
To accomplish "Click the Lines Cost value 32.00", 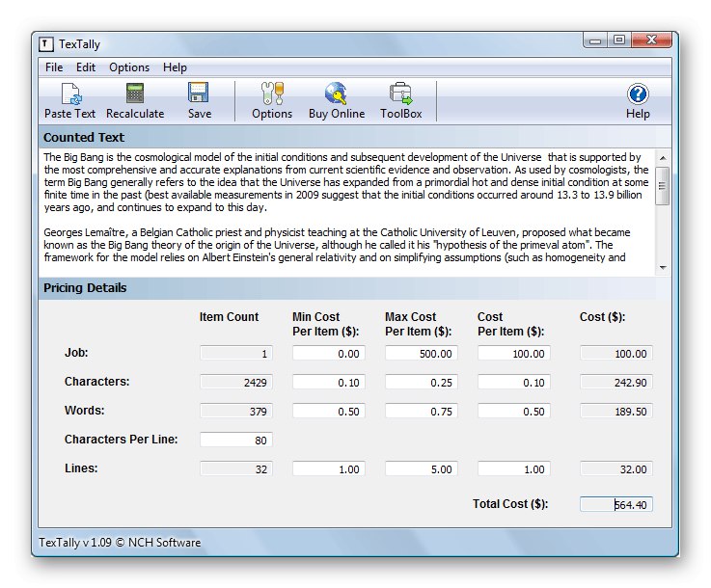I will point(615,468).
